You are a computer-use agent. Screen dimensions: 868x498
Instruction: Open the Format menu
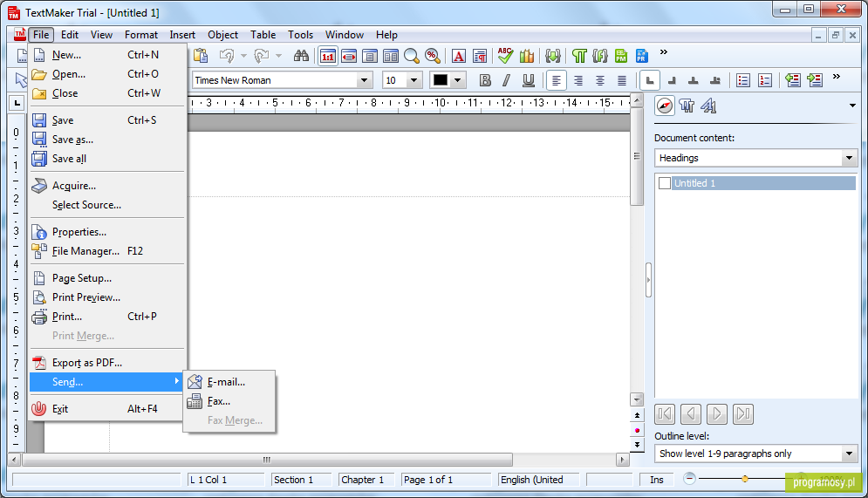141,34
